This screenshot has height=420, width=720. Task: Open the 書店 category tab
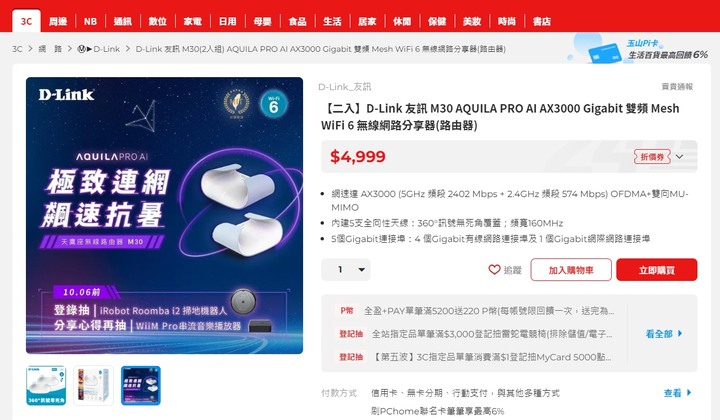click(x=542, y=21)
